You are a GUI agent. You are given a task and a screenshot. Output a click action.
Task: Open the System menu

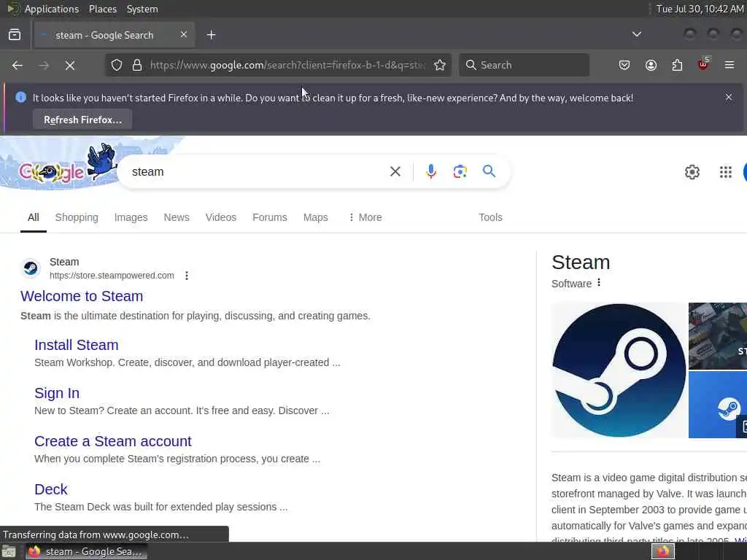142,9
